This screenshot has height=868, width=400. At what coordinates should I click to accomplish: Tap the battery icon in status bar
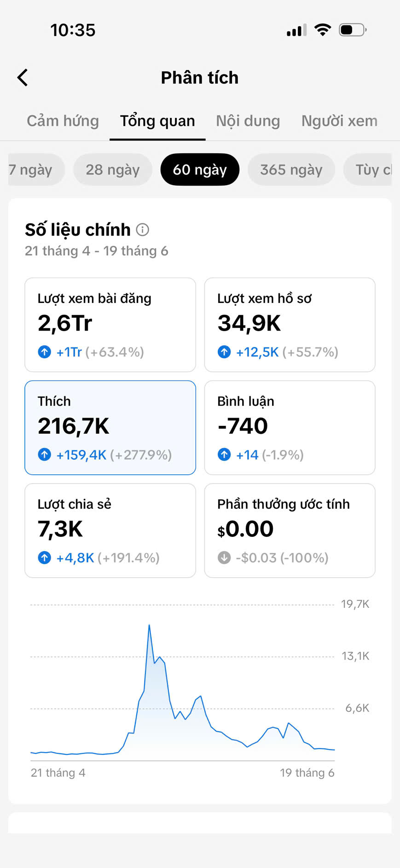[353, 30]
